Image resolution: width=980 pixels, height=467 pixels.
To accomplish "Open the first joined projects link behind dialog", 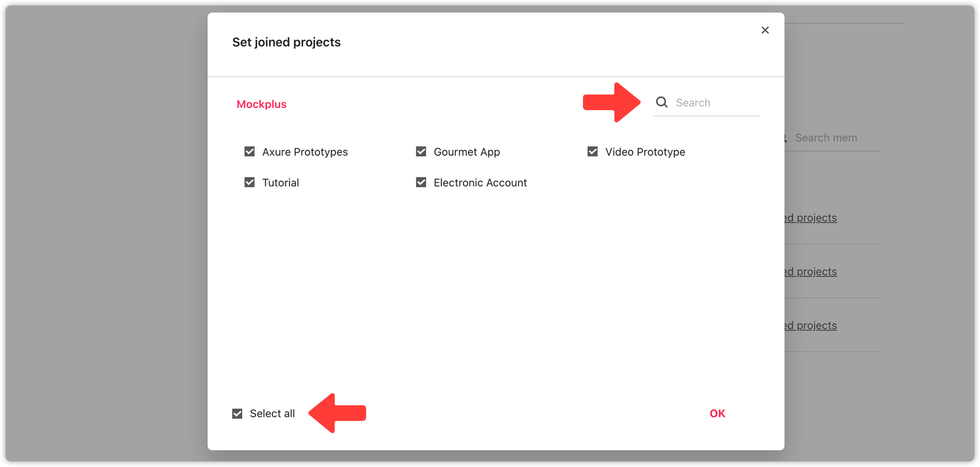I will (x=810, y=218).
